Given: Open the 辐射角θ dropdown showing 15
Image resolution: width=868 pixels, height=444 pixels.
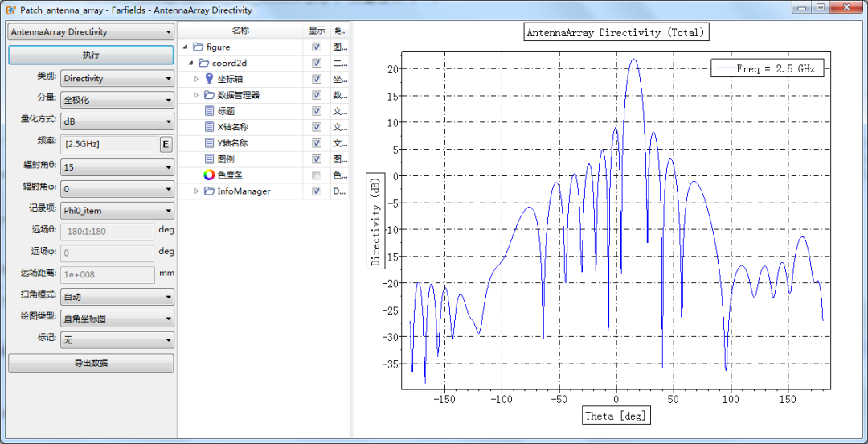Looking at the screenshot, I should pos(117,166).
